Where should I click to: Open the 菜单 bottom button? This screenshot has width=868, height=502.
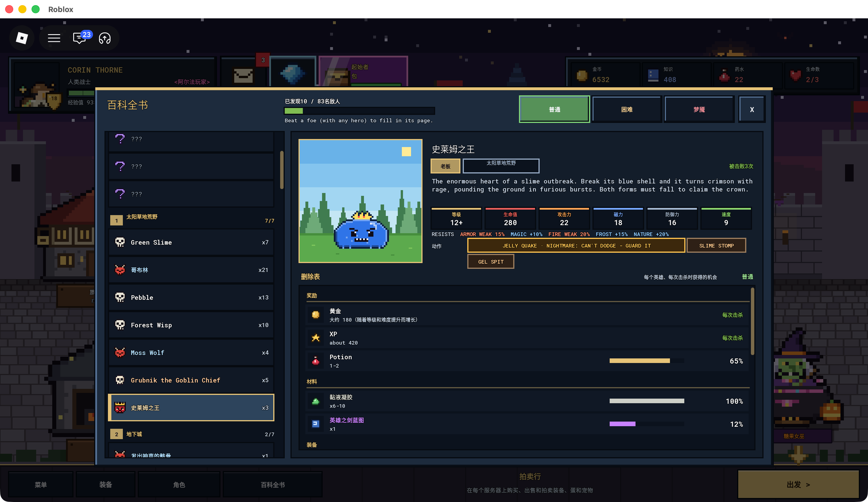pyautogui.click(x=41, y=484)
